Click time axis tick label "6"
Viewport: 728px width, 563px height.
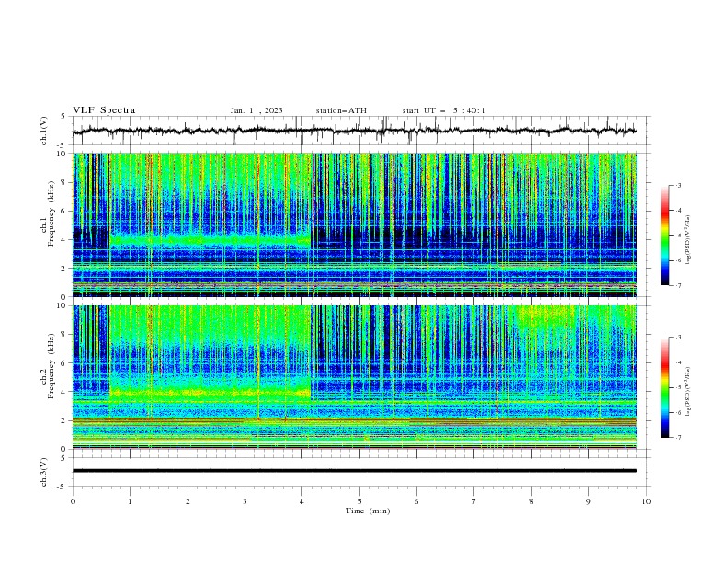pos(416,501)
